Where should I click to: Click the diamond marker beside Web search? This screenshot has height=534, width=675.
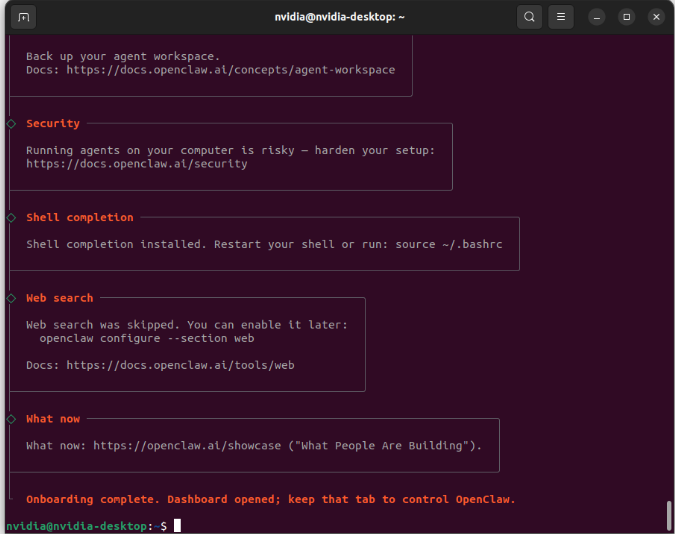click(x=12, y=298)
